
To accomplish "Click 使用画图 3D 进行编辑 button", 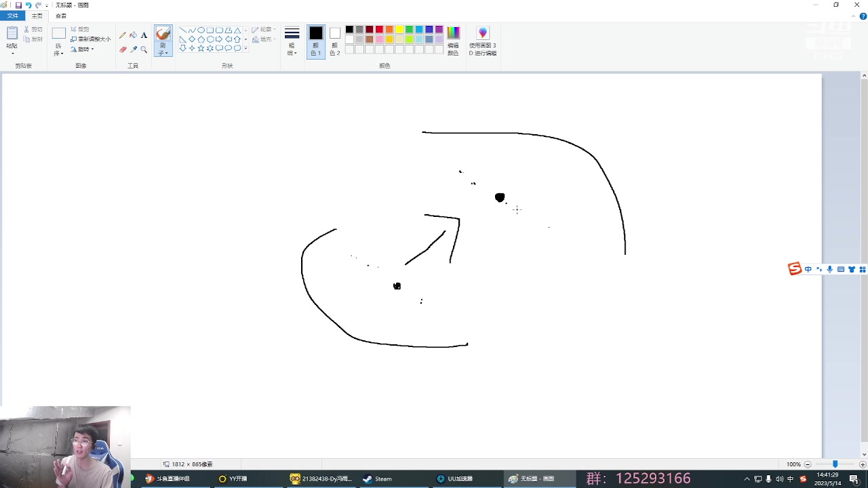I will click(482, 41).
